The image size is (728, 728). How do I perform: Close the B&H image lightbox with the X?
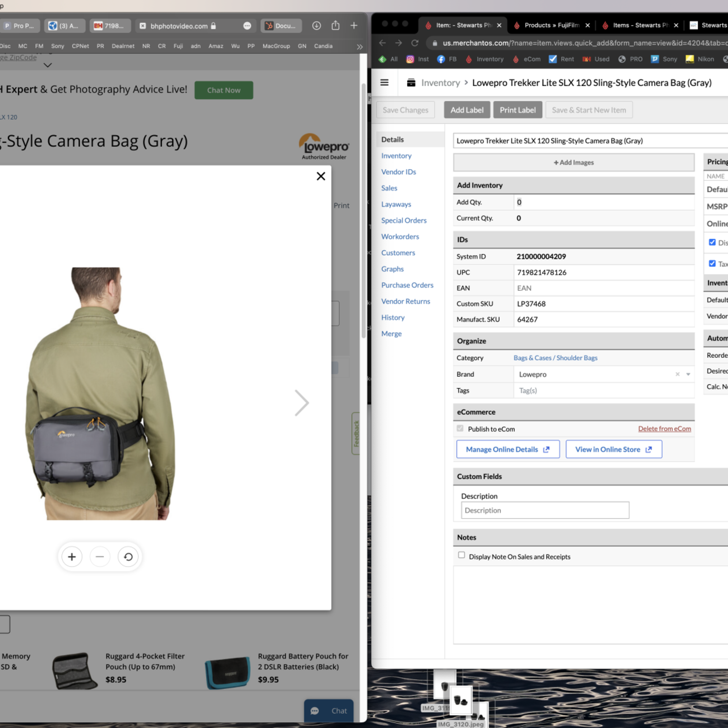321,176
